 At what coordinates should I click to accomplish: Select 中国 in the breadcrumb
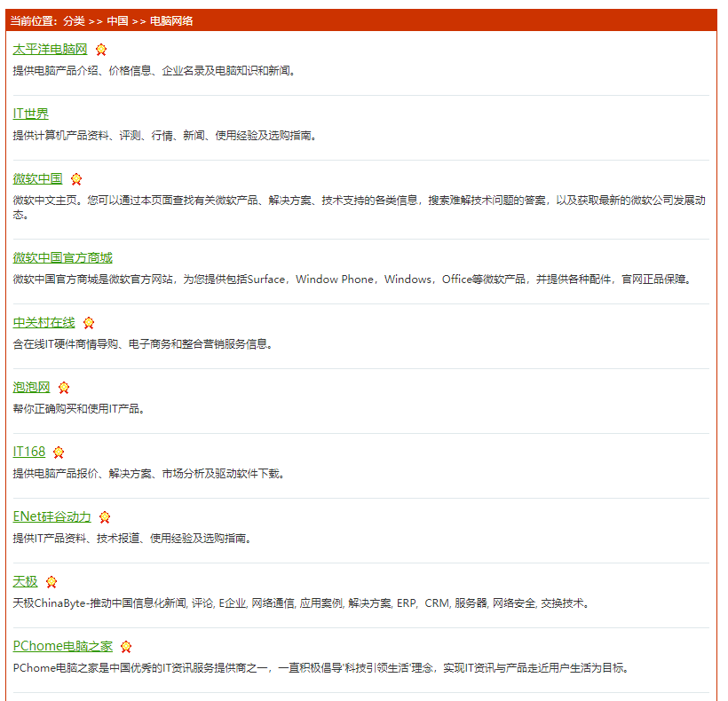click(x=117, y=21)
